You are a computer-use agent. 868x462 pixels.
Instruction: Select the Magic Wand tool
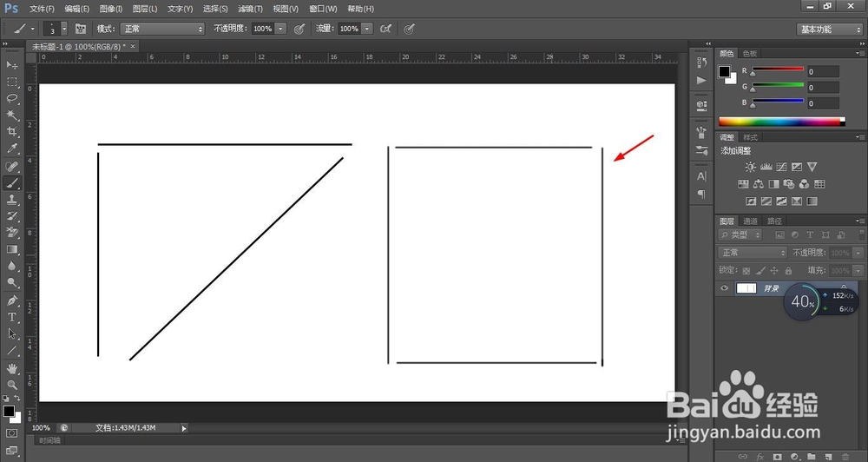[x=11, y=115]
